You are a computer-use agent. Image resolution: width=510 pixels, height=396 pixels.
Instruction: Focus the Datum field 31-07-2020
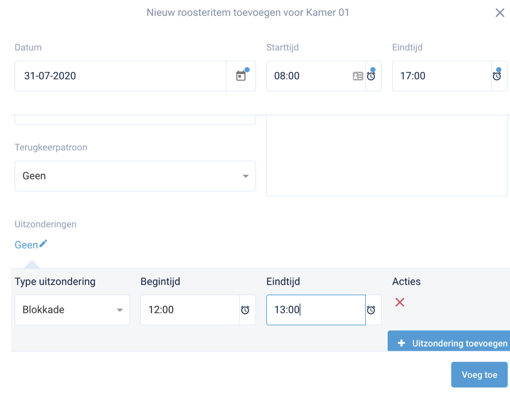[x=120, y=76]
